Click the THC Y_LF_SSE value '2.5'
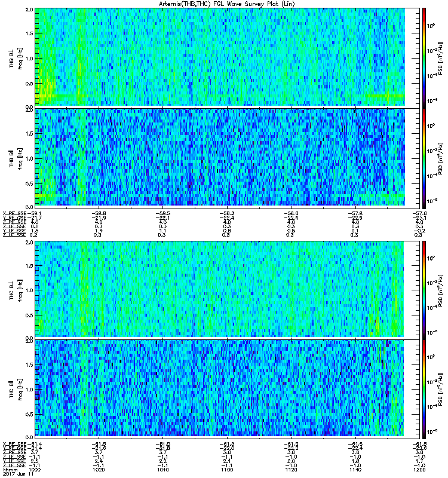Screen dimensions: 448x478 [35, 461]
